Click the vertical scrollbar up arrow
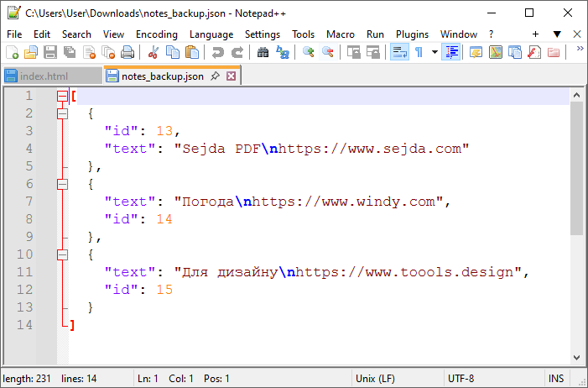The height and width of the screenshot is (388, 588). tap(576, 96)
